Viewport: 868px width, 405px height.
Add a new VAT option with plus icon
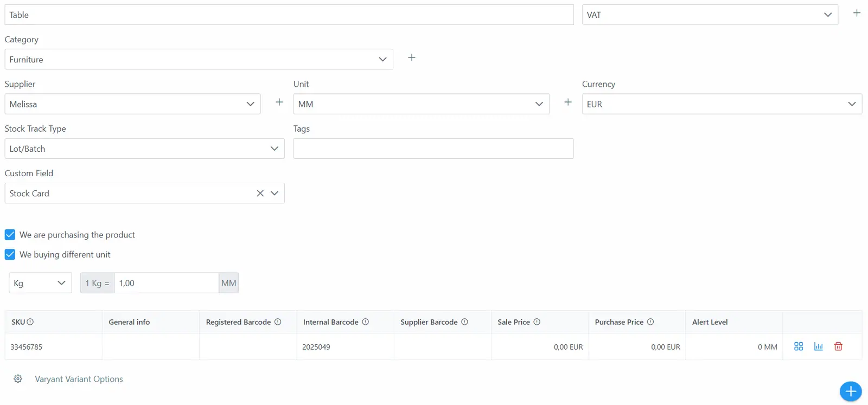857,13
